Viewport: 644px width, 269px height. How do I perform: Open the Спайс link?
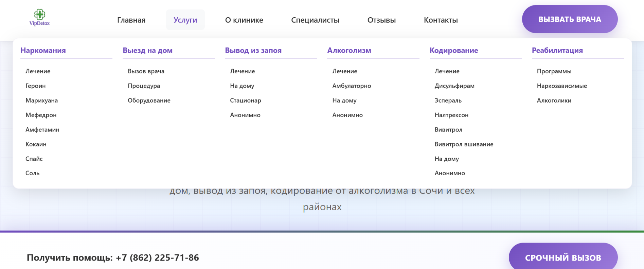(x=34, y=159)
